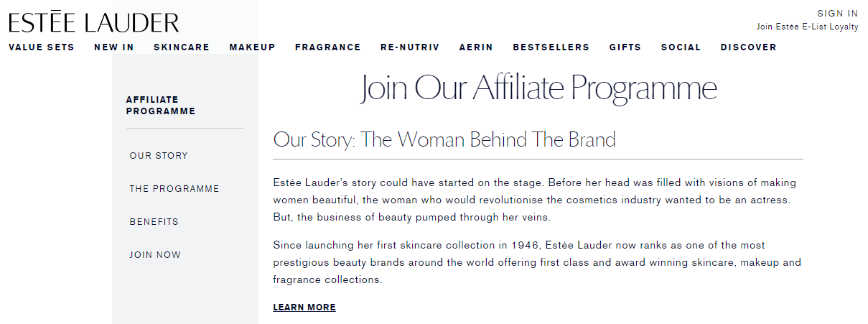
Task: Open the AERIN menu
Action: [x=477, y=47]
